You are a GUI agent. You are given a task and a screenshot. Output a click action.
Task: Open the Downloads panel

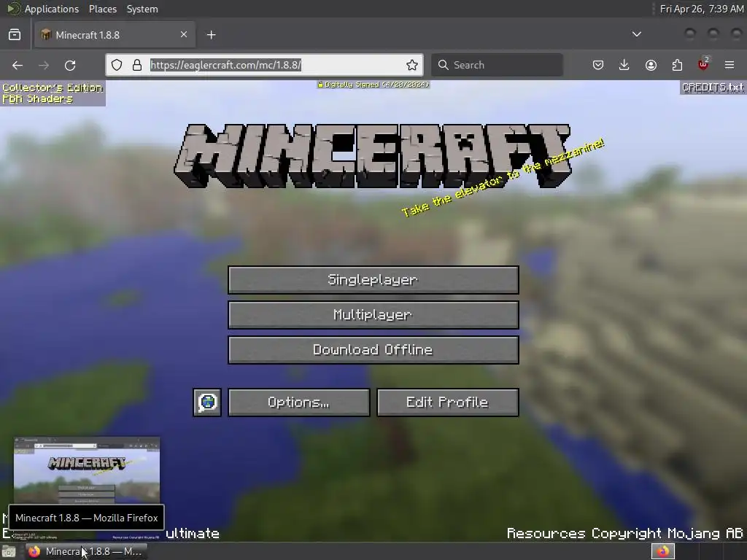click(x=624, y=65)
